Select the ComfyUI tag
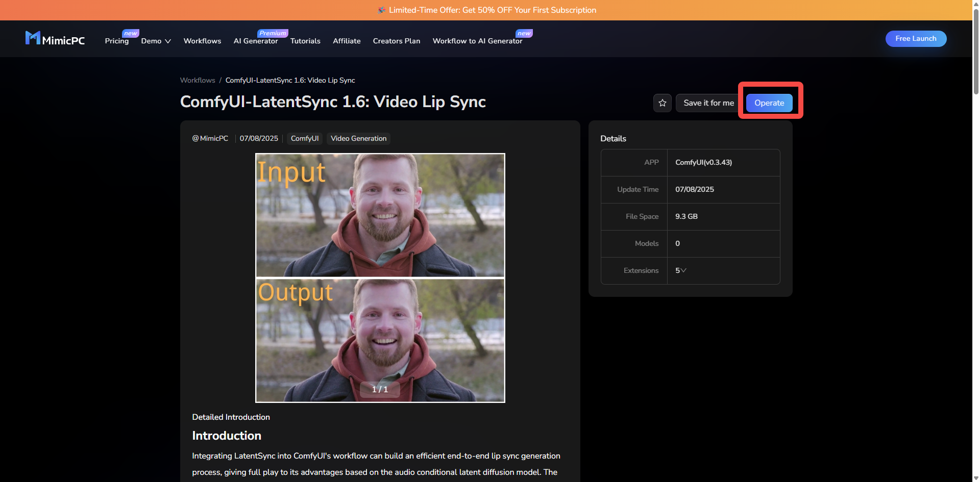 coord(305,138)
